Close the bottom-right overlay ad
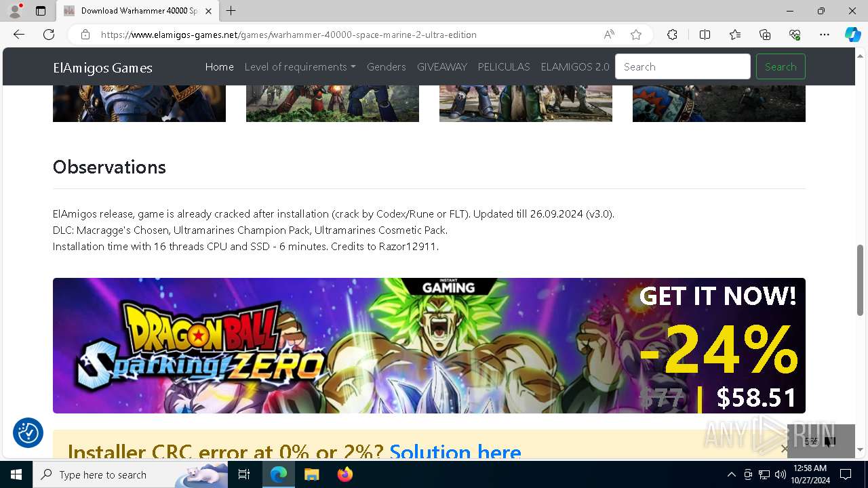 785,449
